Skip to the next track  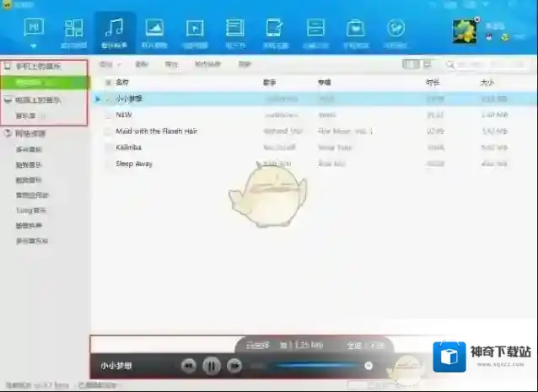pos(234,365)
